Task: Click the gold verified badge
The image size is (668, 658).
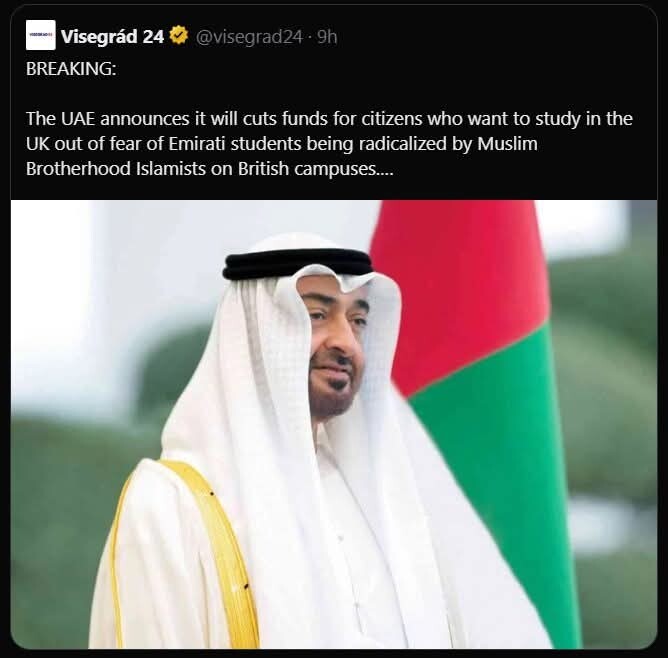Action: (179, 35)
